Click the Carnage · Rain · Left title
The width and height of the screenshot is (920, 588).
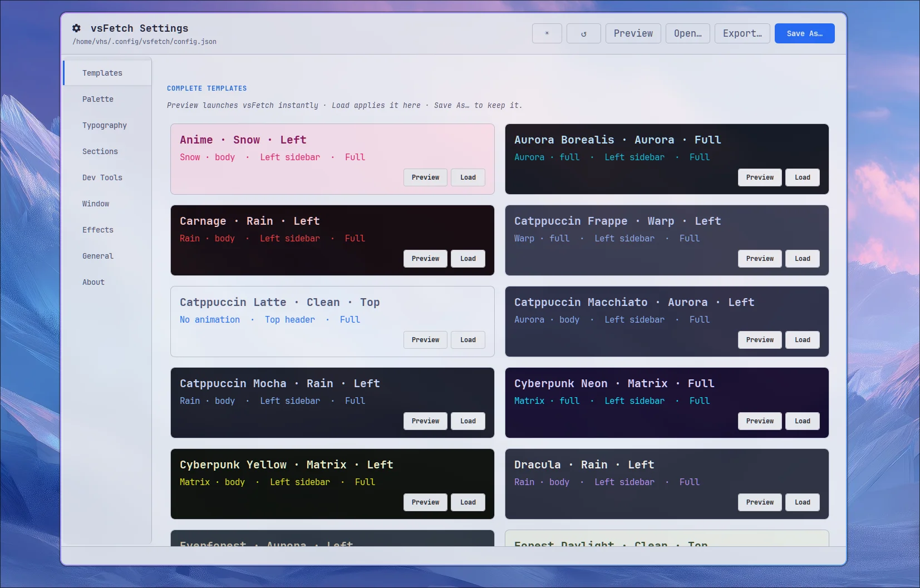pyautogui.click(x=250, y=221)
